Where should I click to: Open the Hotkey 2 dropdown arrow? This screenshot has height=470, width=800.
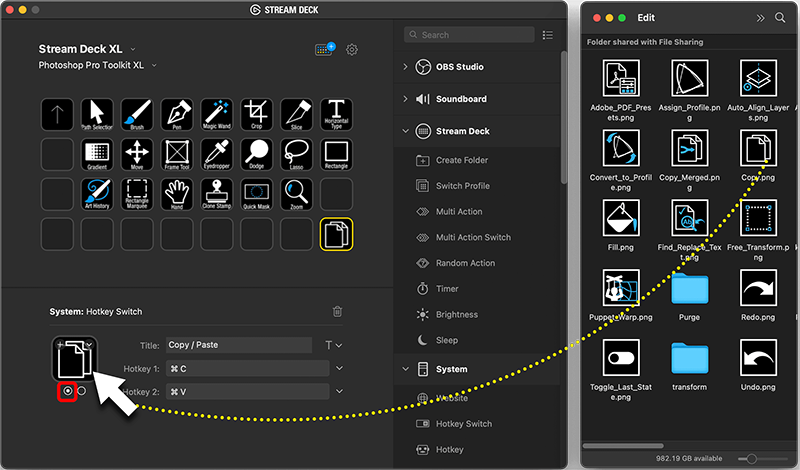pos(339,391)
